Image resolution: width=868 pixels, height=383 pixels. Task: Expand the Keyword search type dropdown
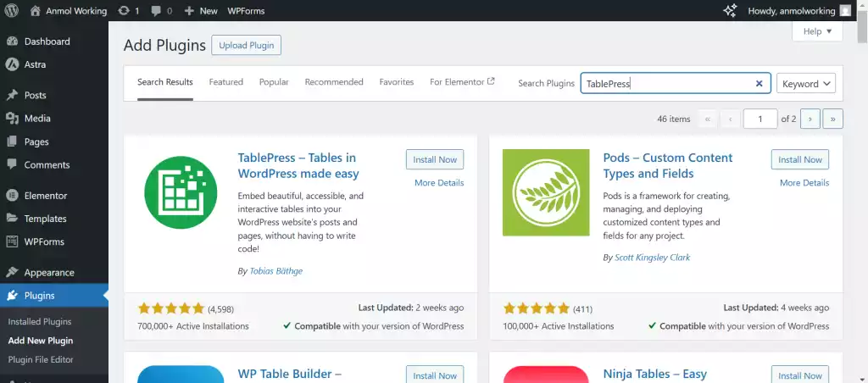click(805, 83)
